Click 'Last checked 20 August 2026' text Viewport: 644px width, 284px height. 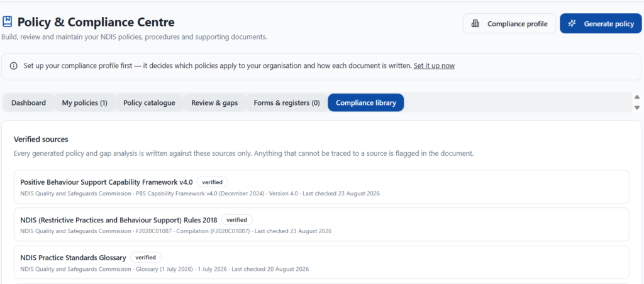tap(270, 269)
